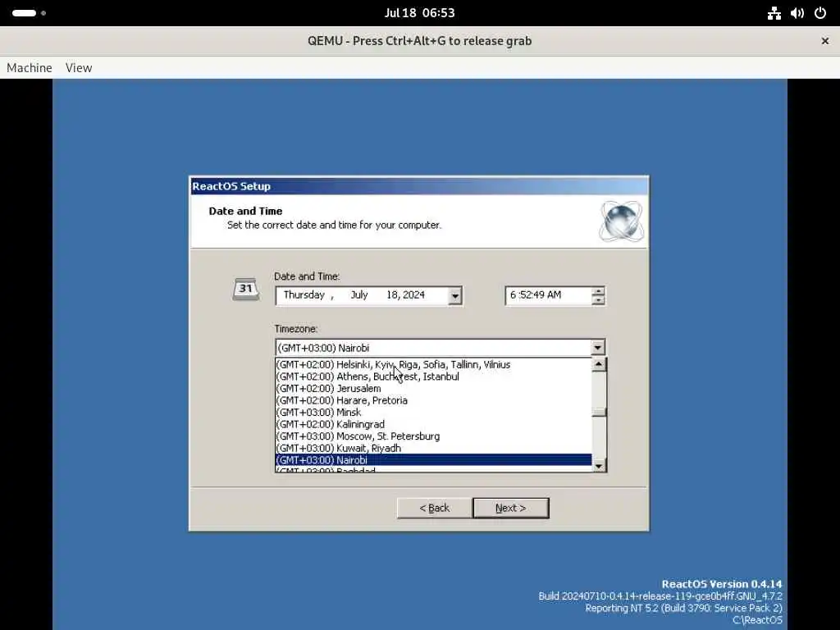Click the timezone list scrollbar thumb

click(x=598, y=412)
